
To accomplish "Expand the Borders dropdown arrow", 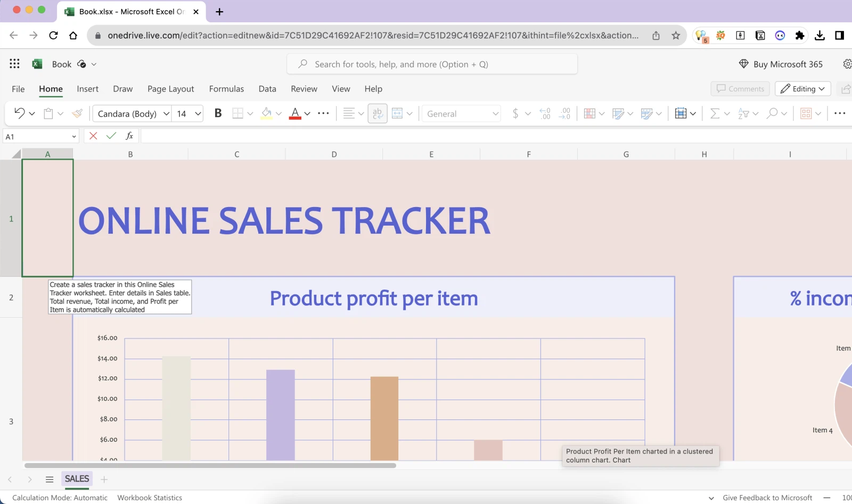I will pyautogui.click(x=250, y=113).
